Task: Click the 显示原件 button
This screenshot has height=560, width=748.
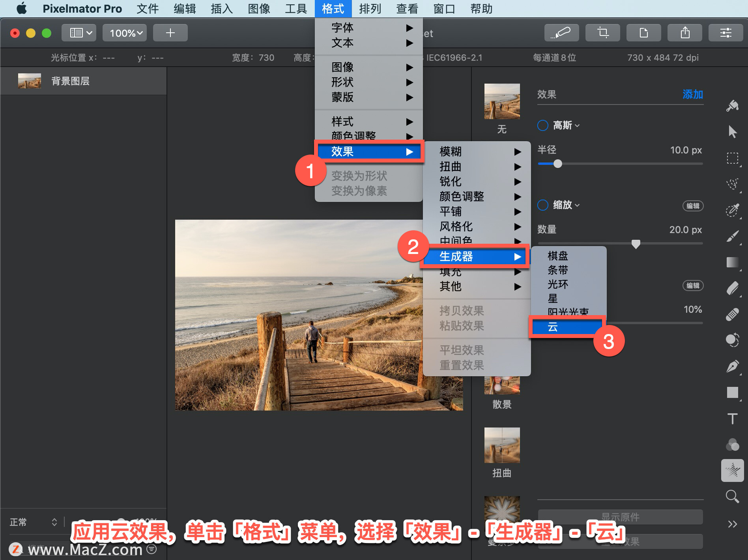Action: pyautogui.click(x=620, y=517)
